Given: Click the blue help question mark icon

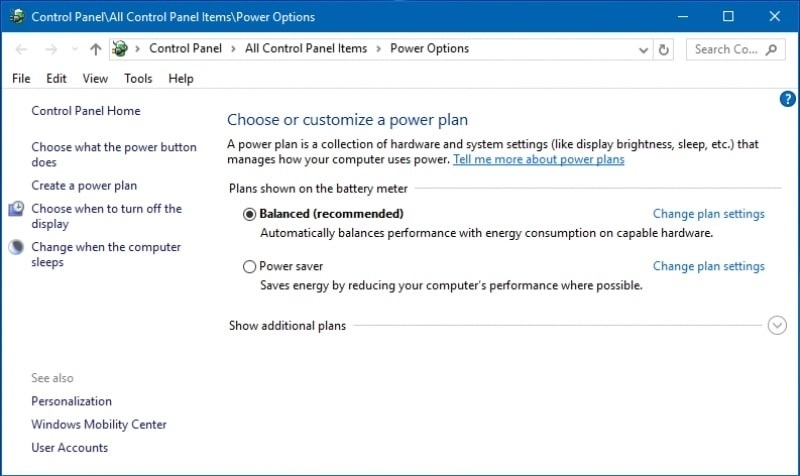Looking at the screenshot, I should 787,99.
